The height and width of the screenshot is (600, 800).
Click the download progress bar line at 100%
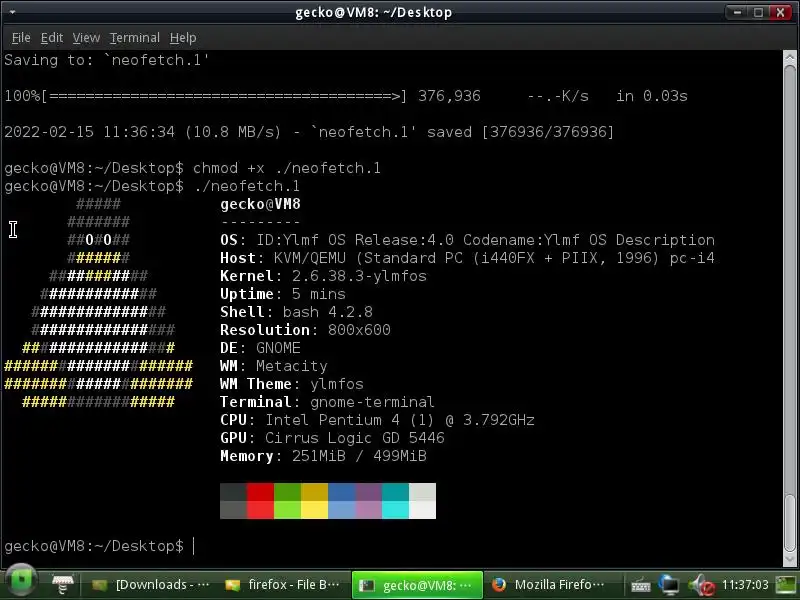[x=346, y=96]
